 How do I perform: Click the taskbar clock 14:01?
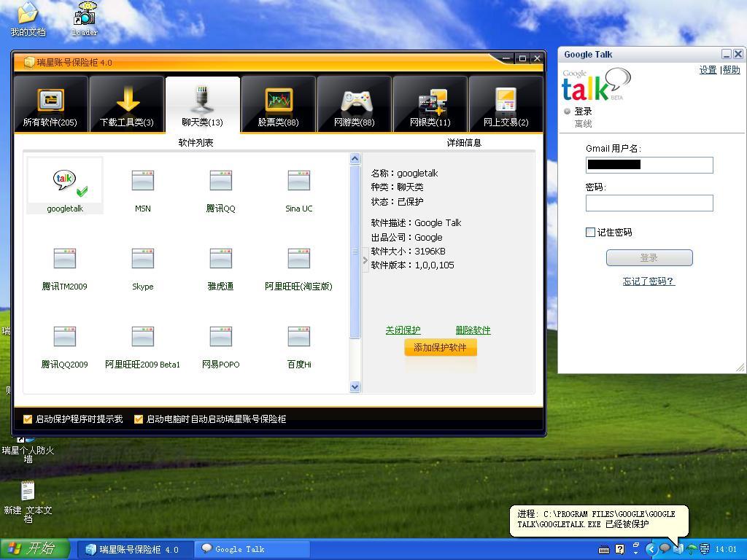point(726,550)
